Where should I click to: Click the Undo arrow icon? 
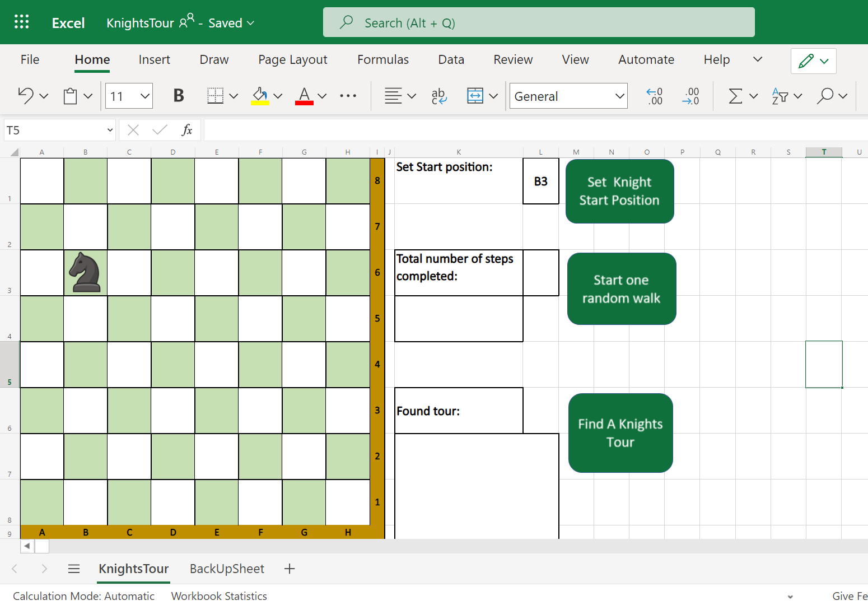[26, 96]
